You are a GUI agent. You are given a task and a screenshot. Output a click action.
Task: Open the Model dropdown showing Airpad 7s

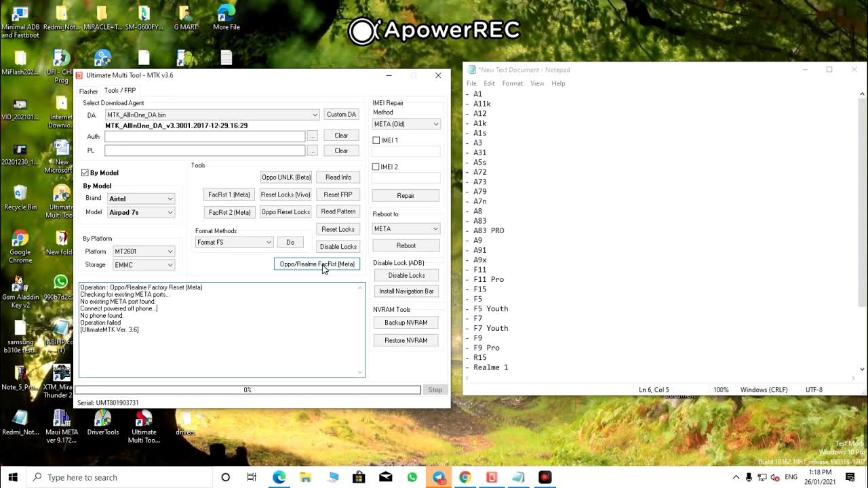click(x=141, y=212)
